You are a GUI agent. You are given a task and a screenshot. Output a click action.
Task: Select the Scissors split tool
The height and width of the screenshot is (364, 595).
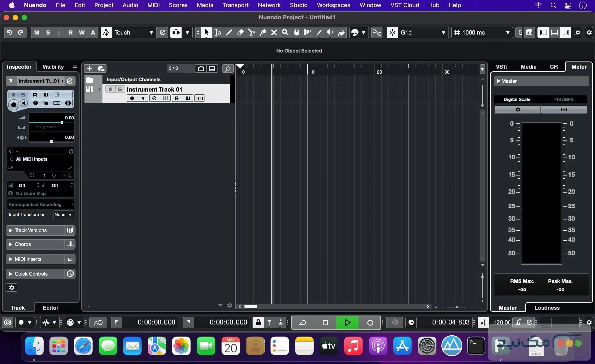click(x=251, y=33)
